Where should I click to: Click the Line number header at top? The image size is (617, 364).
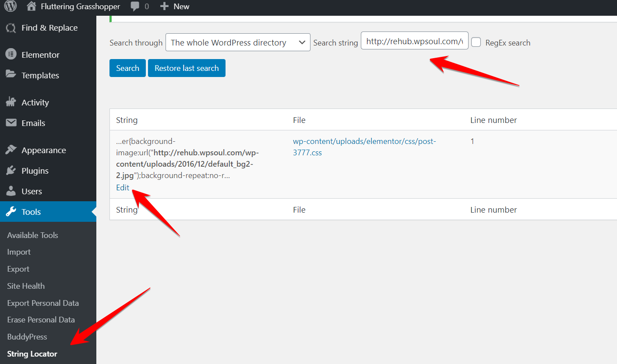pyautogui.click(x=494, y=120)
